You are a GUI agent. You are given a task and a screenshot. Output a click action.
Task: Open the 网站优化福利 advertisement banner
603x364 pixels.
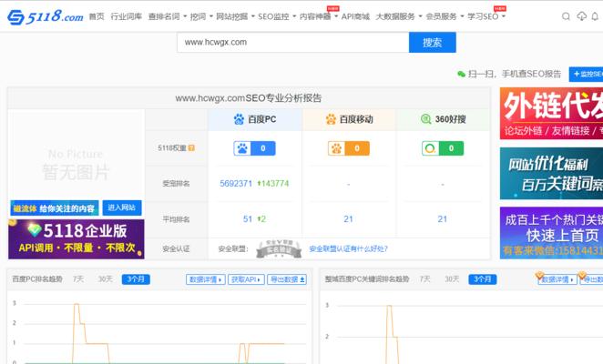[551, 173]
